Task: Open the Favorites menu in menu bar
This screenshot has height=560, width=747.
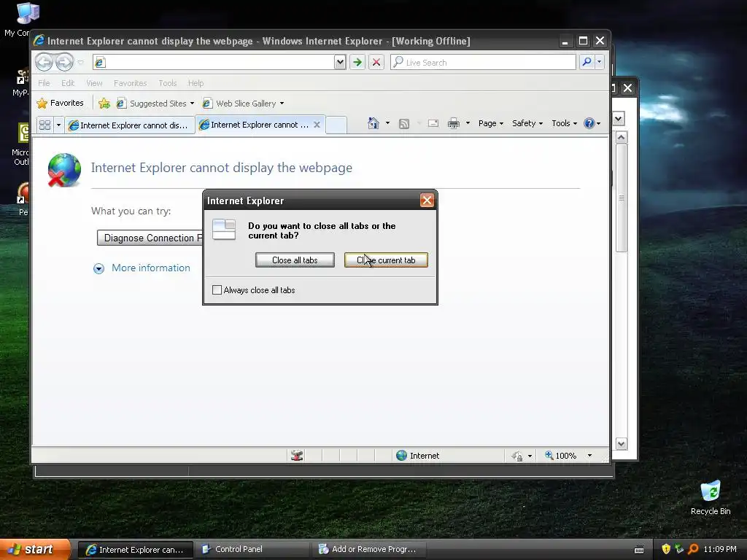Action: [130, 83]
